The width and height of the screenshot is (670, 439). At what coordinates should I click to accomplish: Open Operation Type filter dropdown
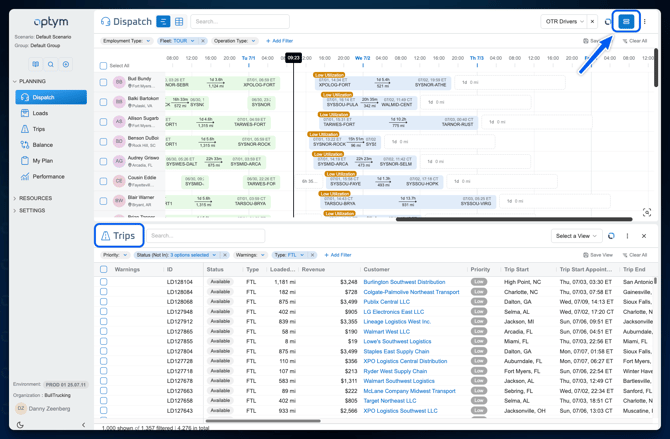coord(234,41)
